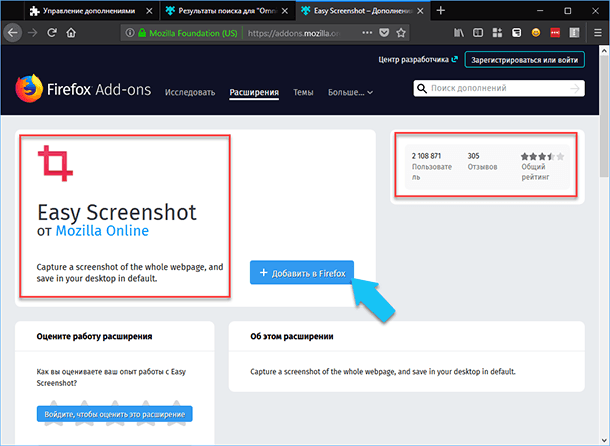Image resolution: width=610 pixels, height=446 pixels.
Task: Close the Easy Screenshot tab
Action: point(420,11)
